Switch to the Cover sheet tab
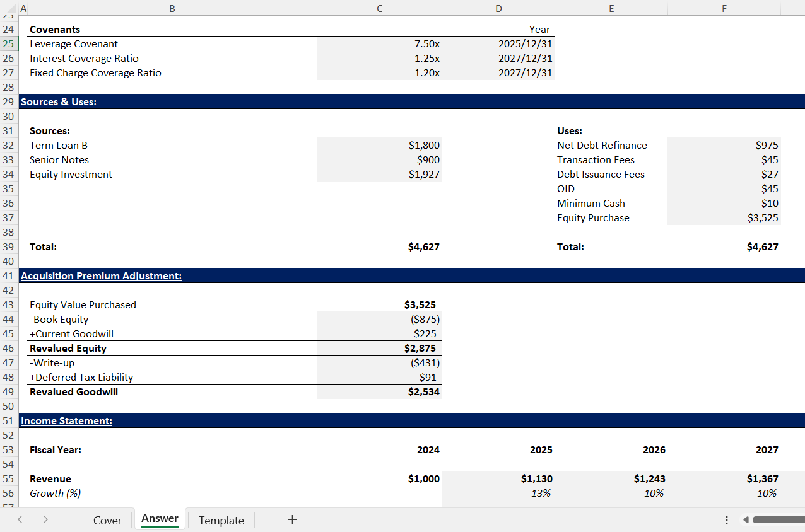This screenshot has height=532, width=805. click(x=107, y=520)
